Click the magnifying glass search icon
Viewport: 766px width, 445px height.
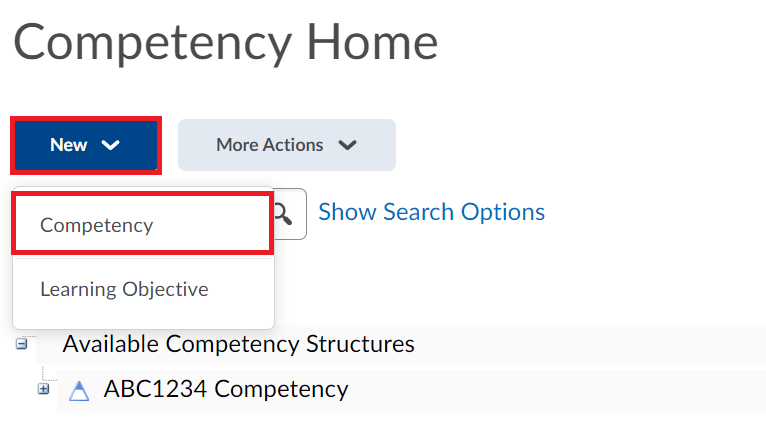(284, 214)
